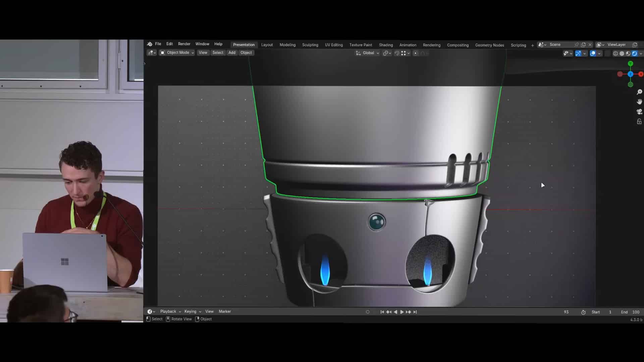Click the blue Z axis on the navigation gizmo
Screen dimensions: 644x362
pos(631,74)
